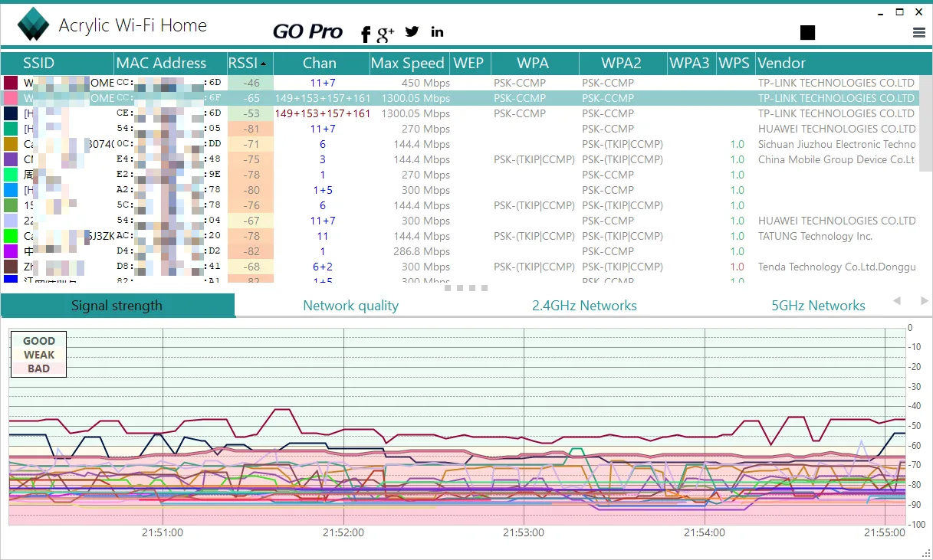Click the WPS column header
Screen dimensions: 933x560
coord(734,63)
